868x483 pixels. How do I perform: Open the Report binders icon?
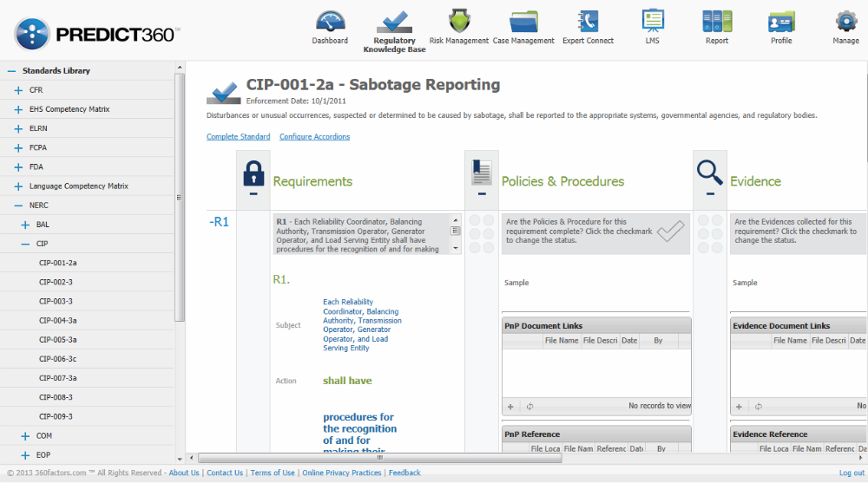coord(717,22)
